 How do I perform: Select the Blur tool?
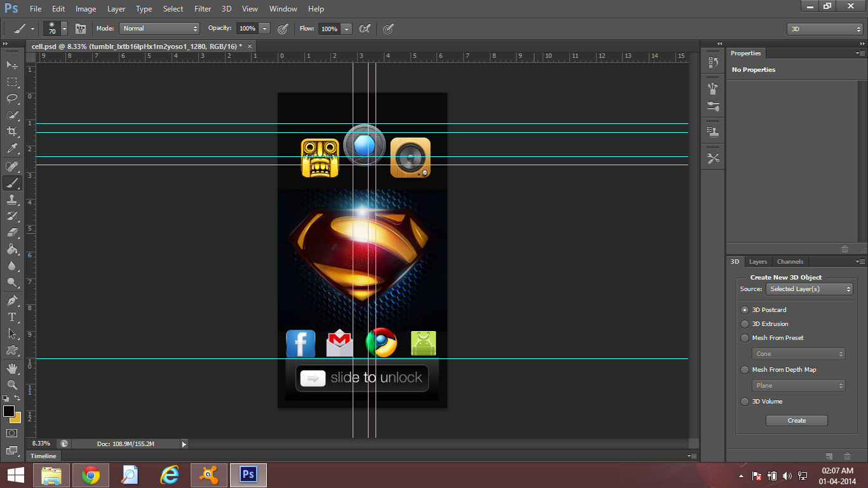point(12,266)
